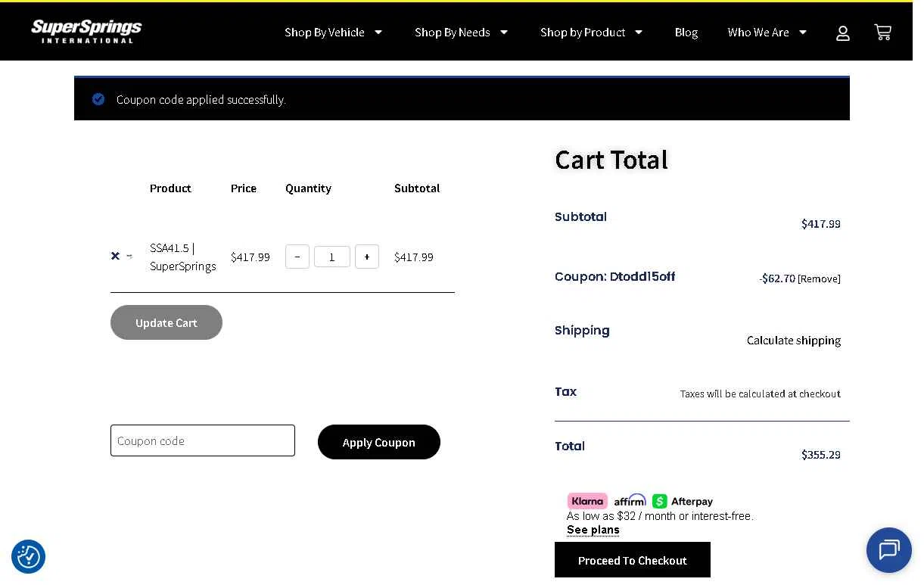
Task: Click the Afterpay payment logo
Action: coord(683,501)
